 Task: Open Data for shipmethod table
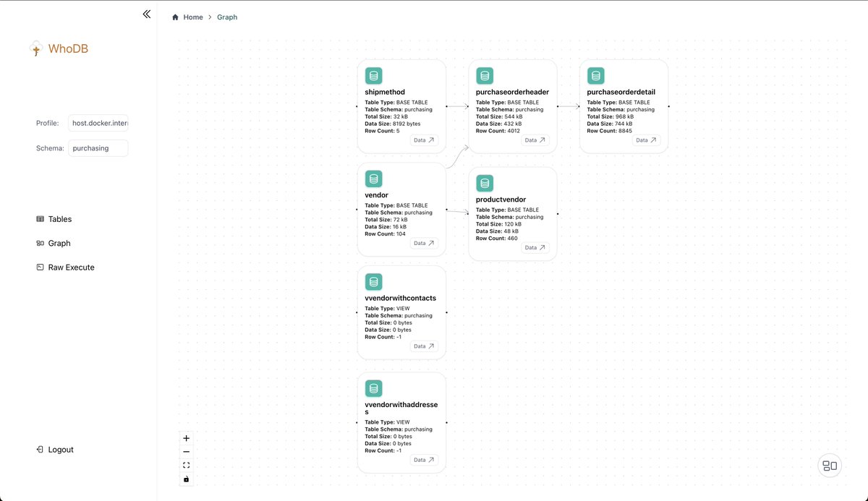(424, 140)
